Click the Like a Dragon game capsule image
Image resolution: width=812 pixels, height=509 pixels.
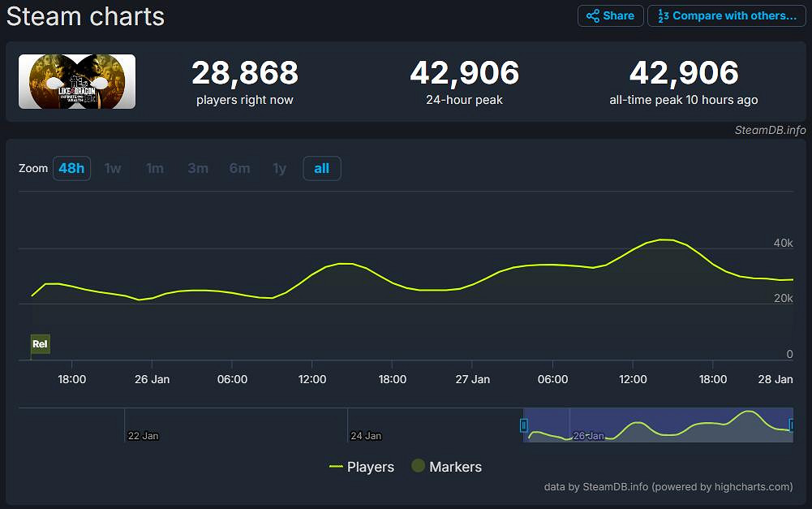point(76,81)
